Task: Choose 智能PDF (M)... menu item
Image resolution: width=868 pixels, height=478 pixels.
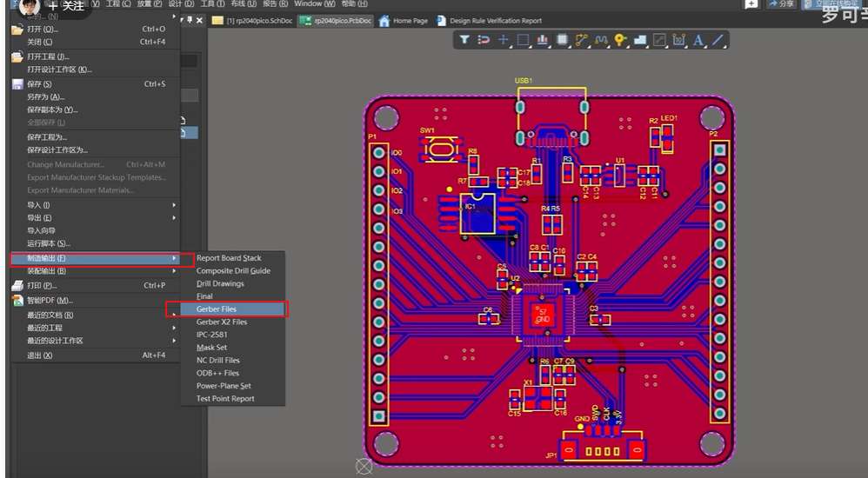Action: pyautogui.click(x=95, y=301)
